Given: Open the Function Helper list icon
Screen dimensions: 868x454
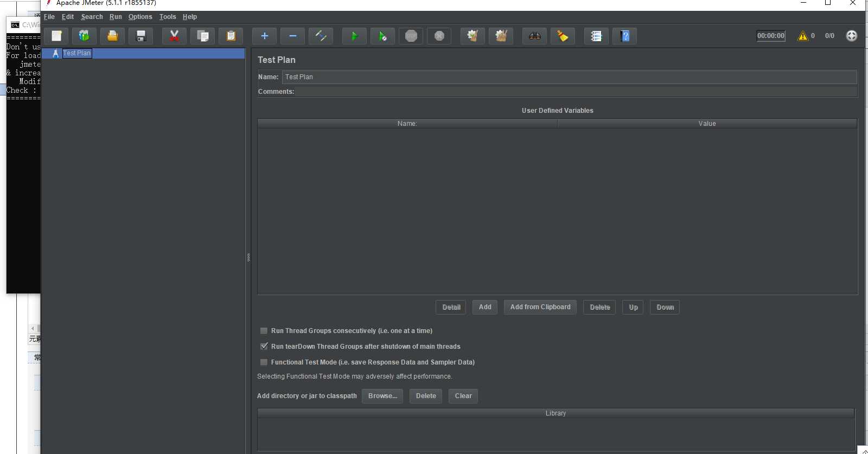Looking at the screenshot, I should tap(596, 36).
